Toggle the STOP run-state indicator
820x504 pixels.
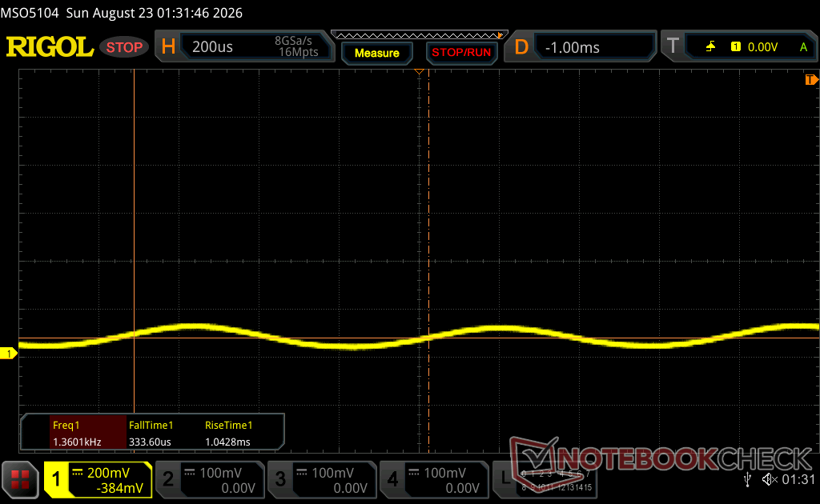point(124,47)
